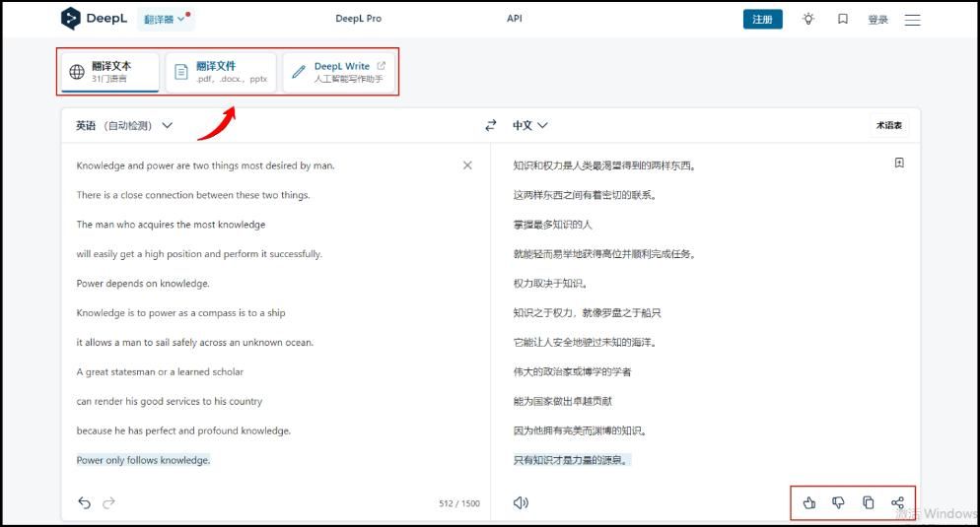Give thumbs up to translation
Screen dimensions: 980x527
(809, 502)
